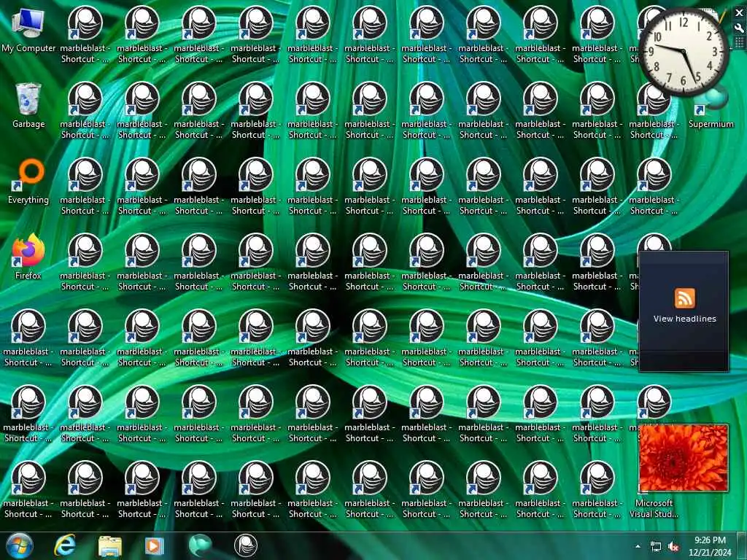
Task: Click the marbleblast icon on the taskbar
Action: click(x=246, y=545)
